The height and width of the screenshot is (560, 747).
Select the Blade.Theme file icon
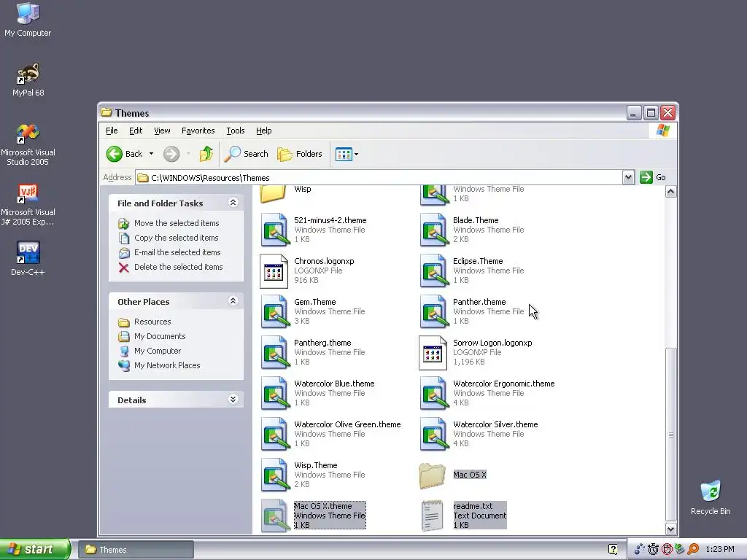click(x=433, y=230)
